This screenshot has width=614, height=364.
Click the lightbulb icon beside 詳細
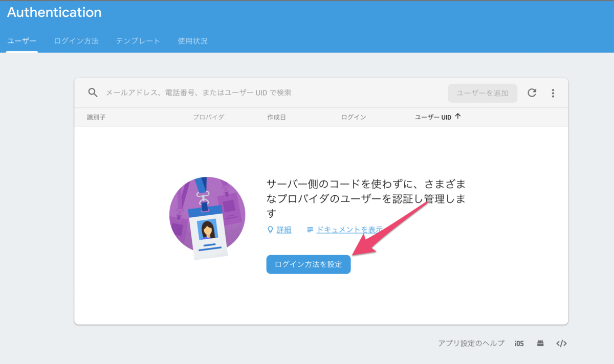(270, 230)
